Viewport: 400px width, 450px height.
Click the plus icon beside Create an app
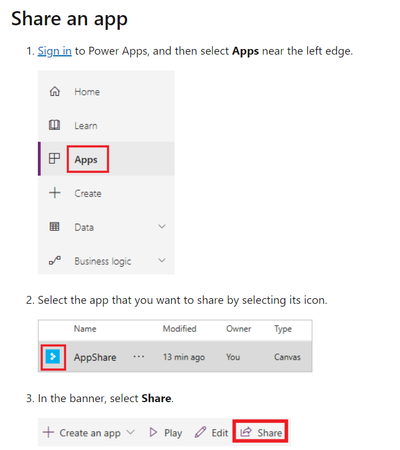(48, 432)
